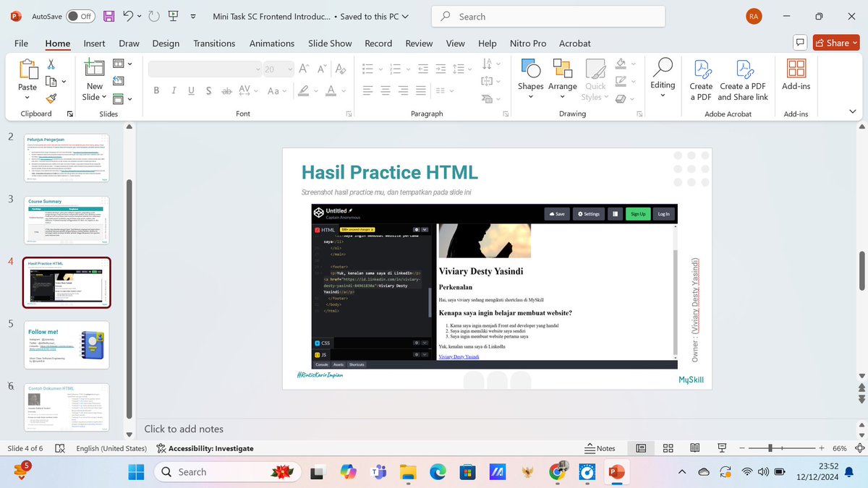Switch to Reading View icon
The image size is (868, 488).
[x=696, y=448]
